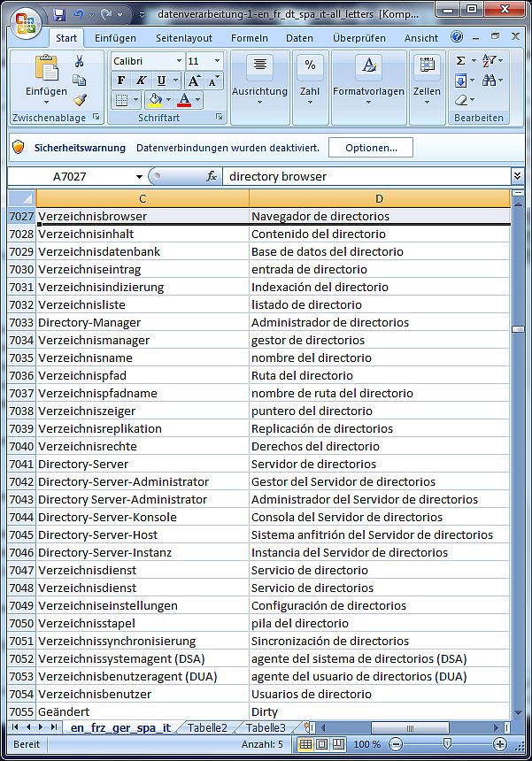Apply cell borders icon
Image resolution: width=532 pixels, height=761 pixels.
tap(121, 100)
